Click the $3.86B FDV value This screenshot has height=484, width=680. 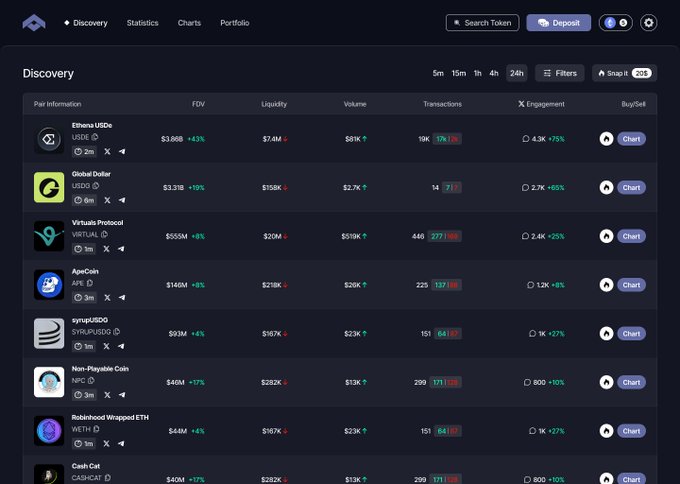point(172,139)
